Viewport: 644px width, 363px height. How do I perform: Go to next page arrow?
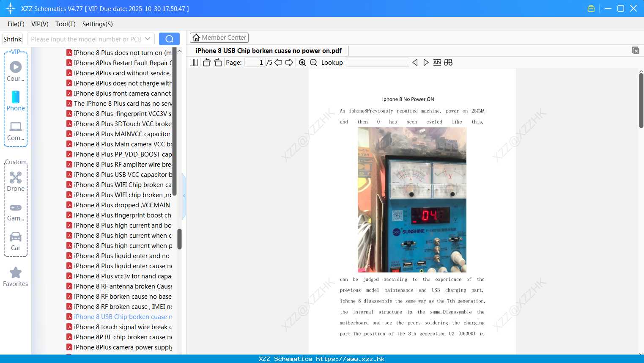[x=289, y=62]
